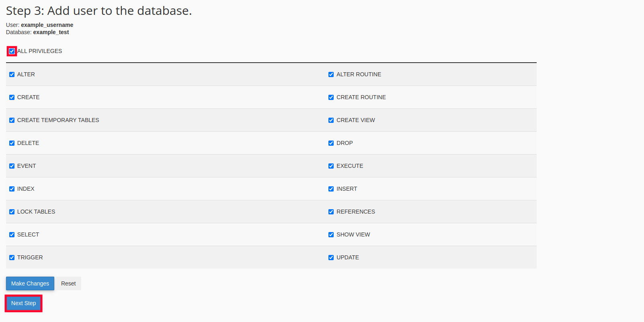Toggle ALTER ROUTINE privilege checkbox
The image size is (644, 322).
[x=331, y=75]
